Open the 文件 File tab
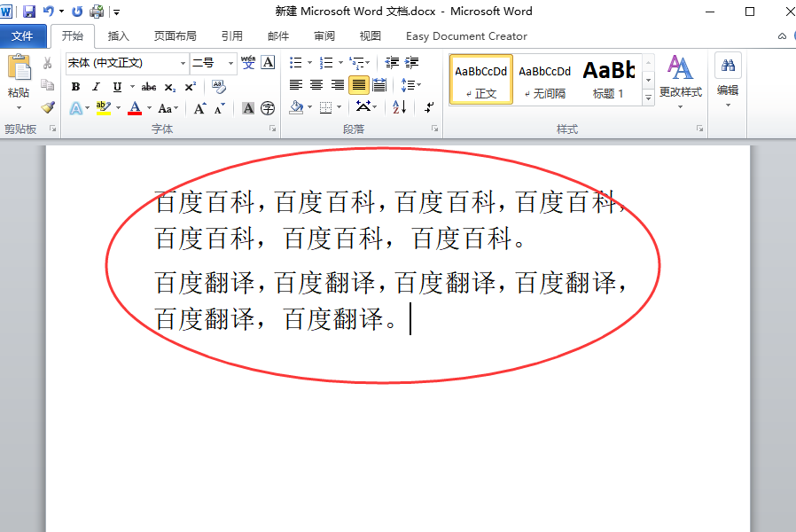Screen dimensions: 796x532 coord(23,36)
